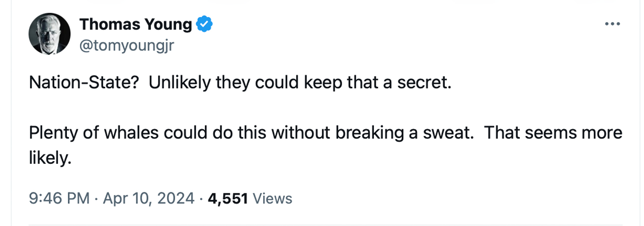
Task: Click the Apr 10, 2024 date
Action: pos(148,198)
